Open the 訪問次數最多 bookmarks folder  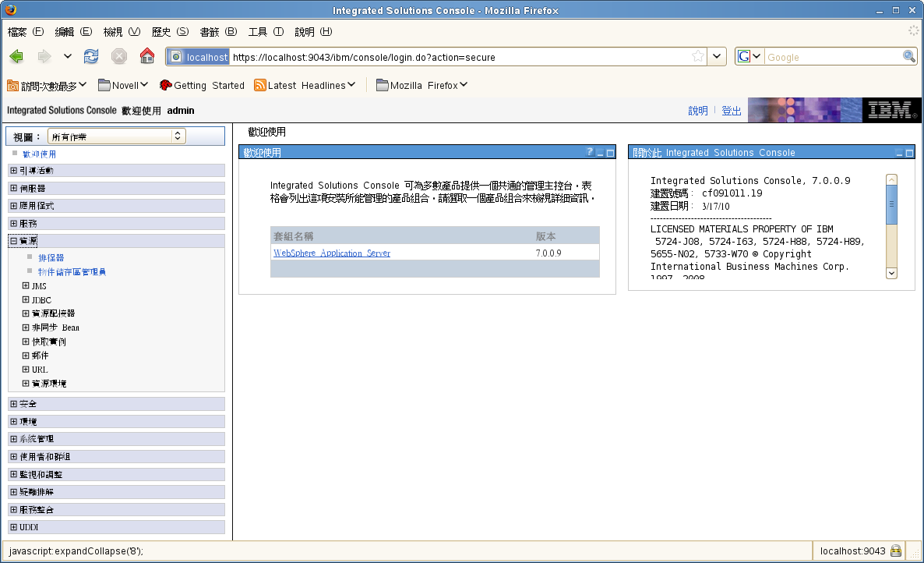[x=48, y=86]
